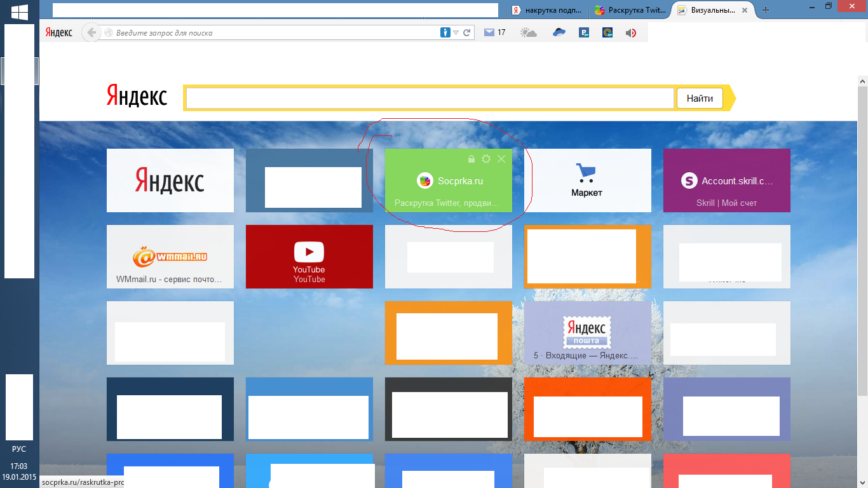
Task: Click the blue Yandex Disk saucer icon
Action: 559,32
